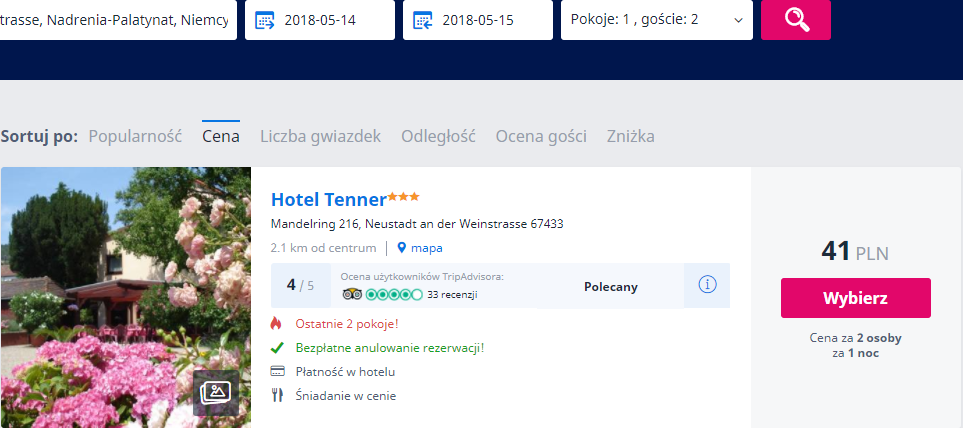Image resolution: width=963 pixels, height=428 pixels.
Task: Click Bezpłatne anulowanie rezerwacji! text
Action: 390,348
